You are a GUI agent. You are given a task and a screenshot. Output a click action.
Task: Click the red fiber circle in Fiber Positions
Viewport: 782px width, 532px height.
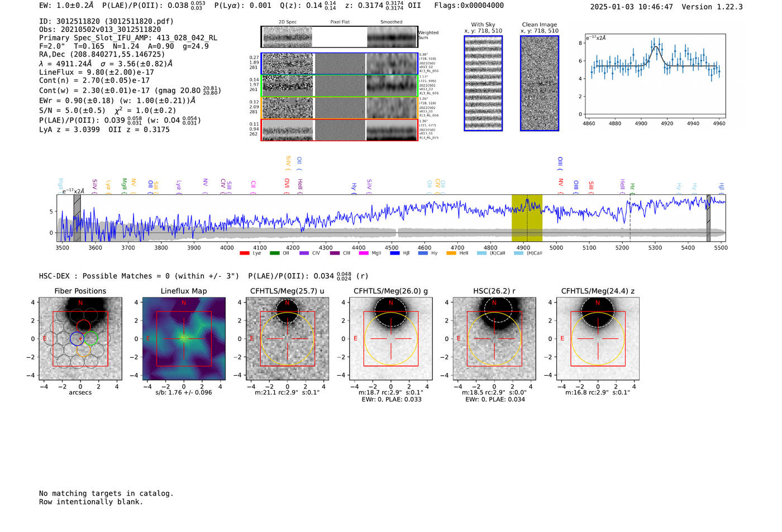83,326
